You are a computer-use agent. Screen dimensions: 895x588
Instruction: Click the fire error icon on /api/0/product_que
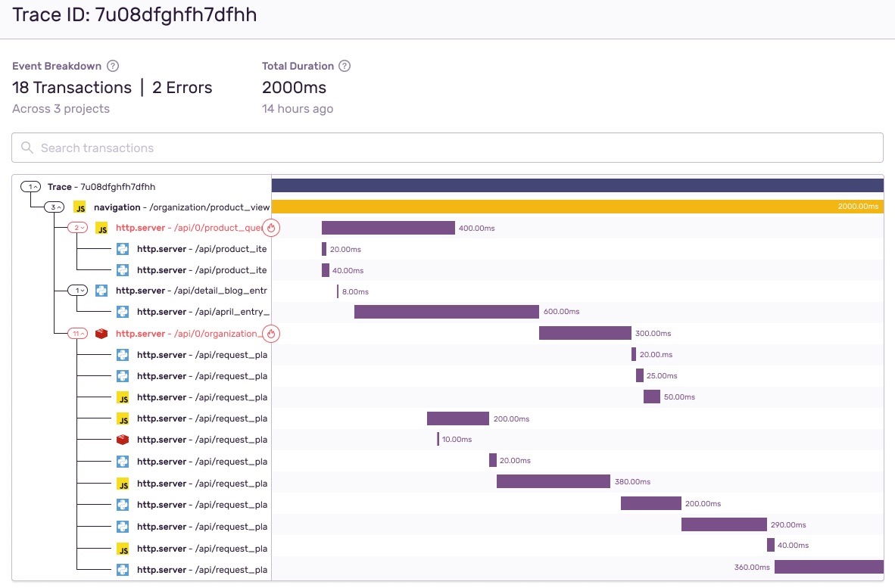tap(271, 227)
